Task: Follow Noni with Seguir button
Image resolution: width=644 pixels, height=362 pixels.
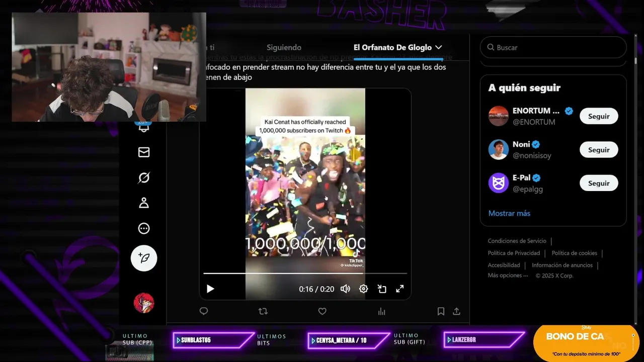Action: pos(599,150)
